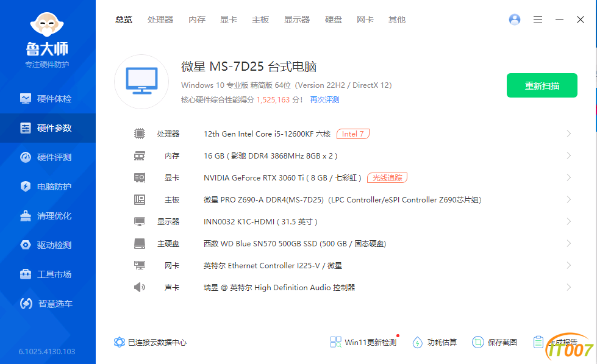Screen dimensions: 597x364
Task: Expand the 网卡 row chevron
Action: [x=569, y=265]
